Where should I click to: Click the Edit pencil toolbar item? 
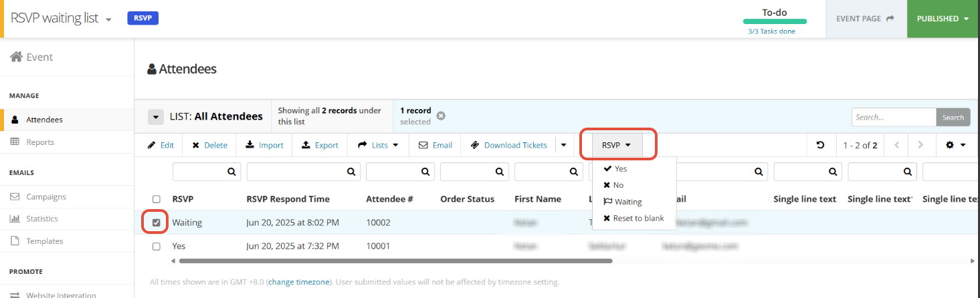(161, 145)
